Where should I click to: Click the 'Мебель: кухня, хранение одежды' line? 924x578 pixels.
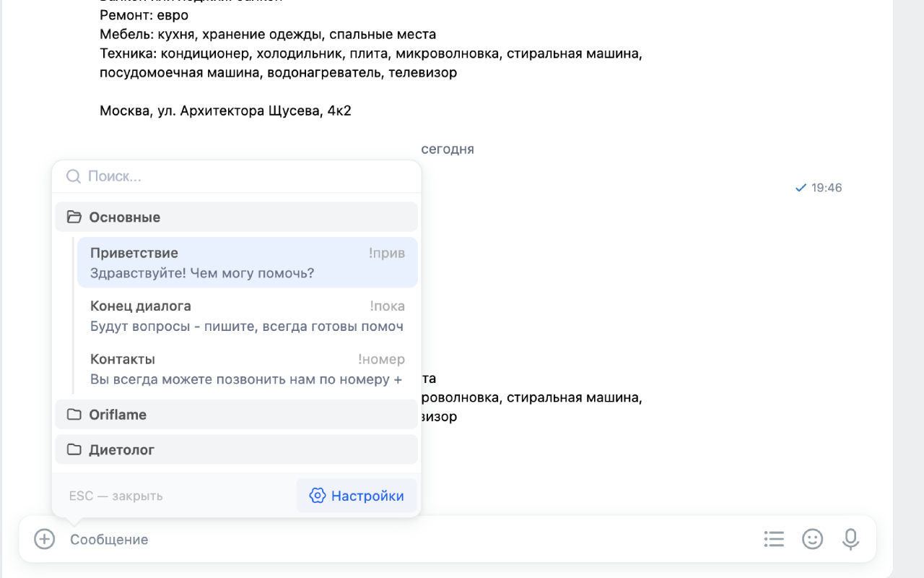coord(268,34)
